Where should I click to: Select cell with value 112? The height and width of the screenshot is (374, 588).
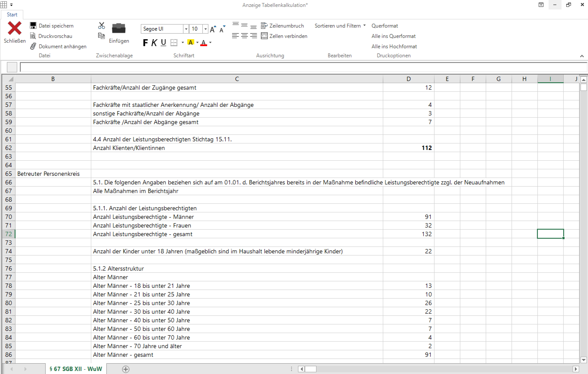tap(408, 148)
